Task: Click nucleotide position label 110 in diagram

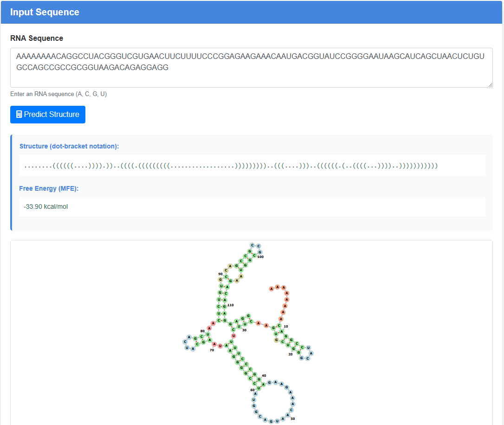Action: (231, 305)
